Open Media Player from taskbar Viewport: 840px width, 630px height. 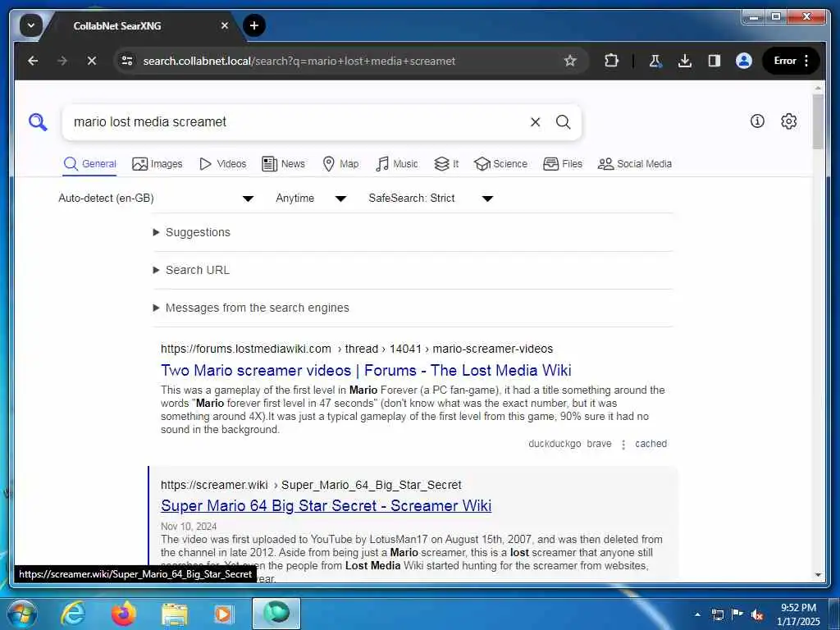[x=225, y=614]
